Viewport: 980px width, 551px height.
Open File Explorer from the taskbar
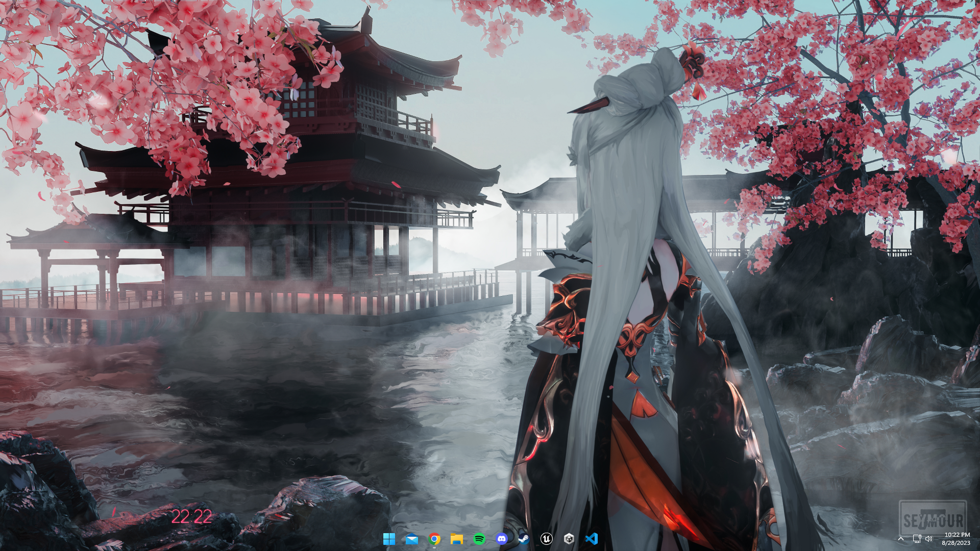[456, 539]
